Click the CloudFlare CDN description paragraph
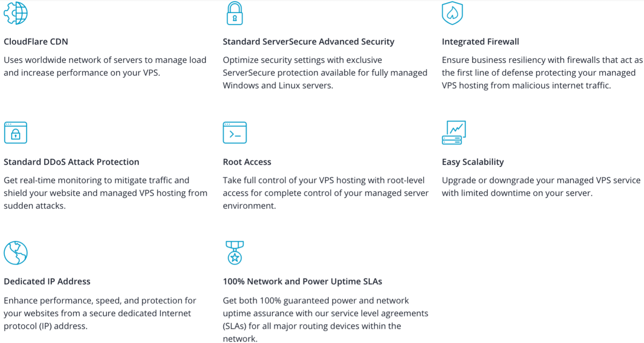 coord(105,66)
